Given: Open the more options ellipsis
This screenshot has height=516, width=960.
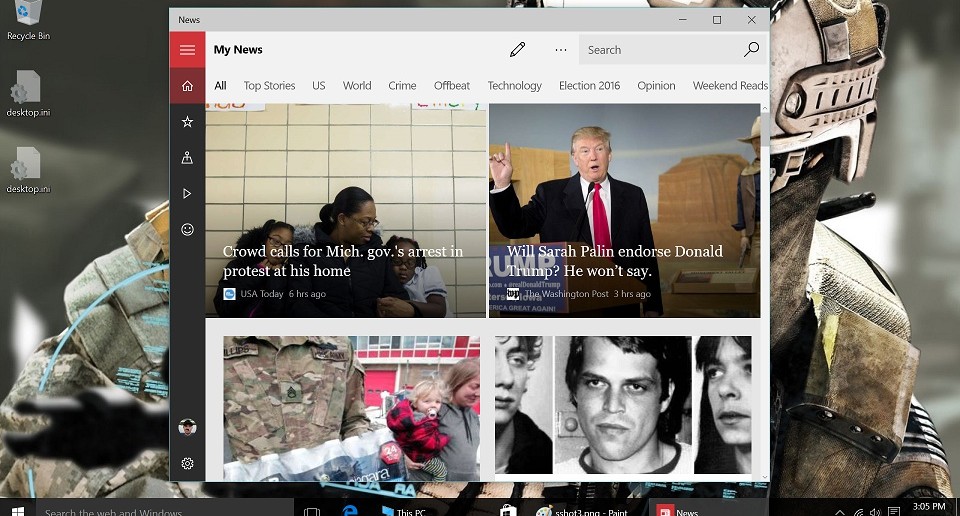Looking at the screenshot, I should coord(561,50).
